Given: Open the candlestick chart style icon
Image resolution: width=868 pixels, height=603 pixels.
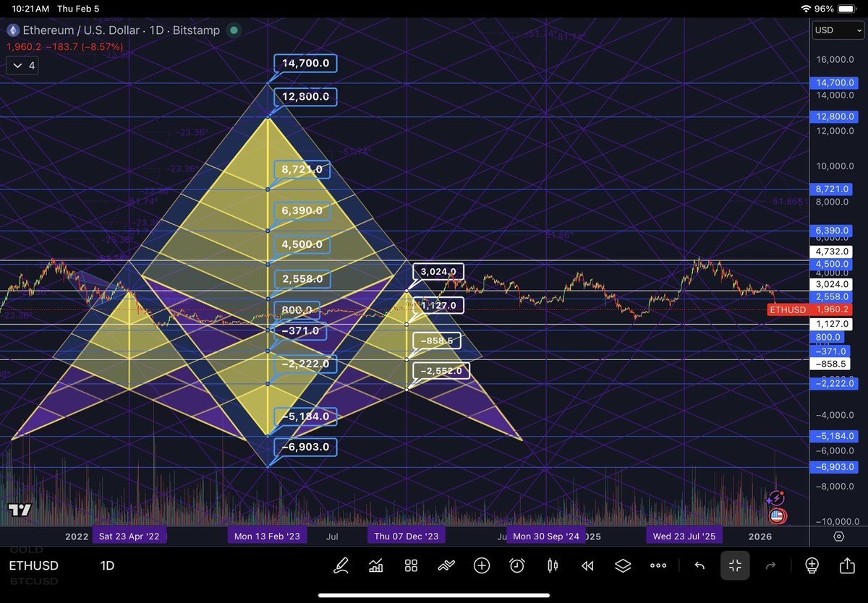Looking at the screenshot, I should click(x=553, y=565).
